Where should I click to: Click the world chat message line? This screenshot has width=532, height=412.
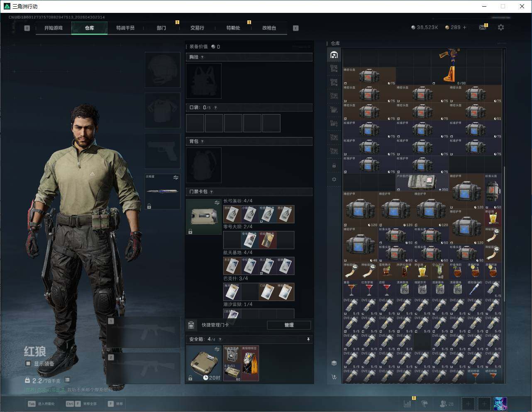68,390
